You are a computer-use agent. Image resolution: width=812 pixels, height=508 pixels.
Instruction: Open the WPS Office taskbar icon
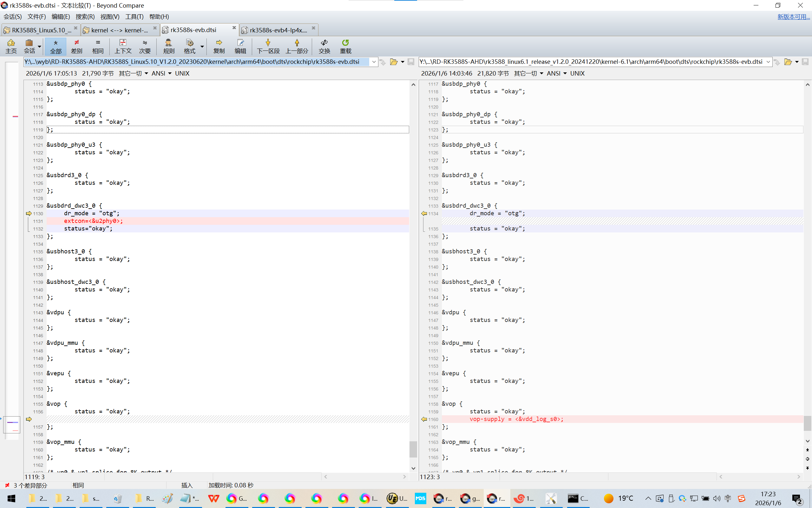(x=213, y=498)
